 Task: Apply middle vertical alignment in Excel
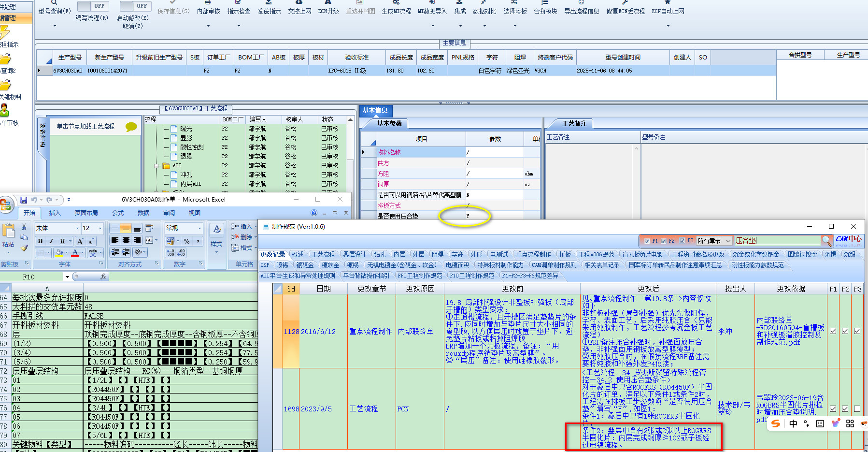click(126, 228)
